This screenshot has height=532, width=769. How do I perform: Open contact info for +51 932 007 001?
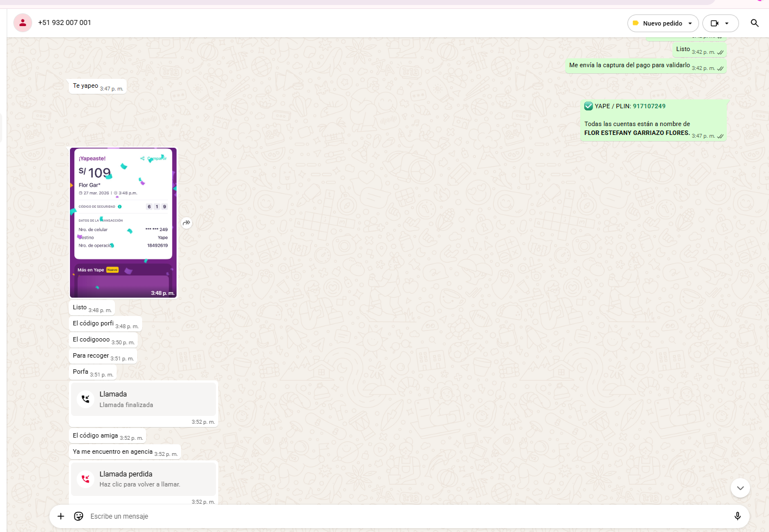coord(64,23)
